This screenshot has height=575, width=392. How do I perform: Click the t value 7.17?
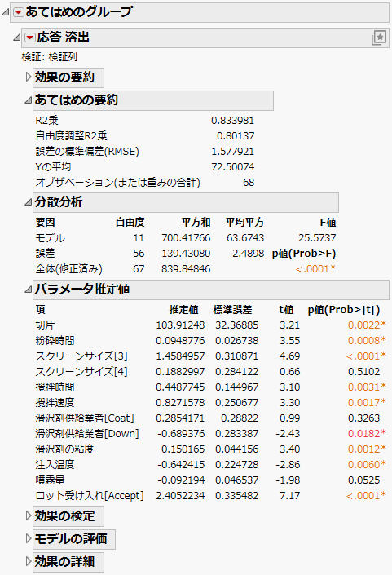click(290, 495)
